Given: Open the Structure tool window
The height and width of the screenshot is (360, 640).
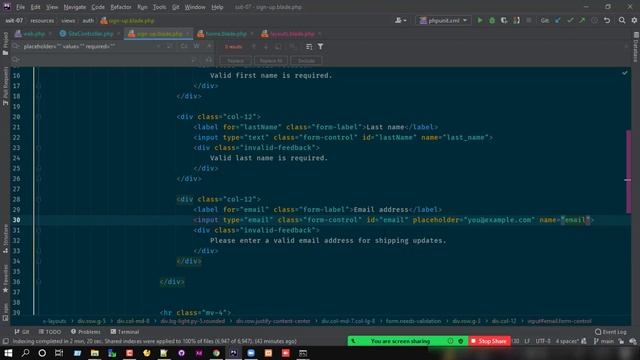Looking at the screenshot, I should click(x=5, y=239).
